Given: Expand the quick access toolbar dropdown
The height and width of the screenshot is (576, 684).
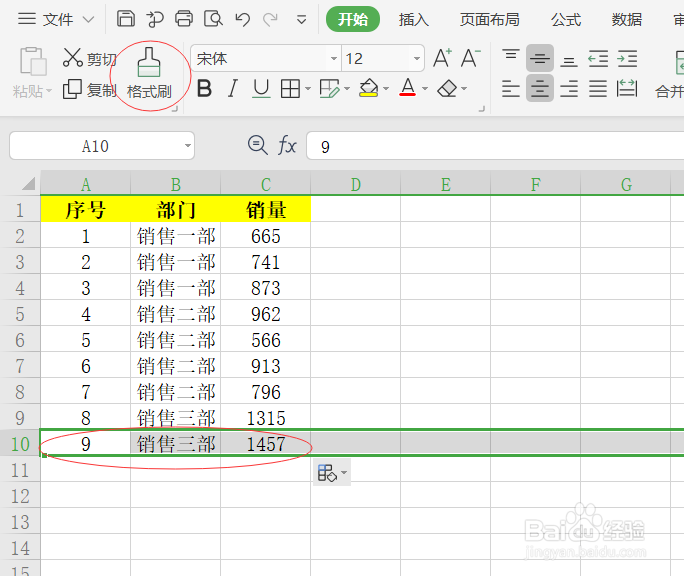Looking at the screenshot, I should (x=301, y=20).
